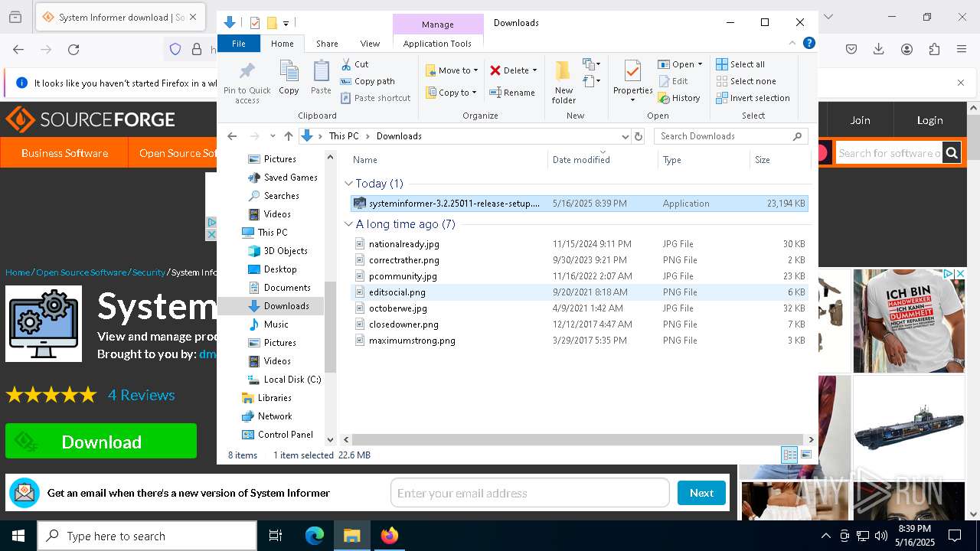Viewport: 980px width, 551px height.
Task: Click Windows taskbar search box
Action: tap(147, 536)
